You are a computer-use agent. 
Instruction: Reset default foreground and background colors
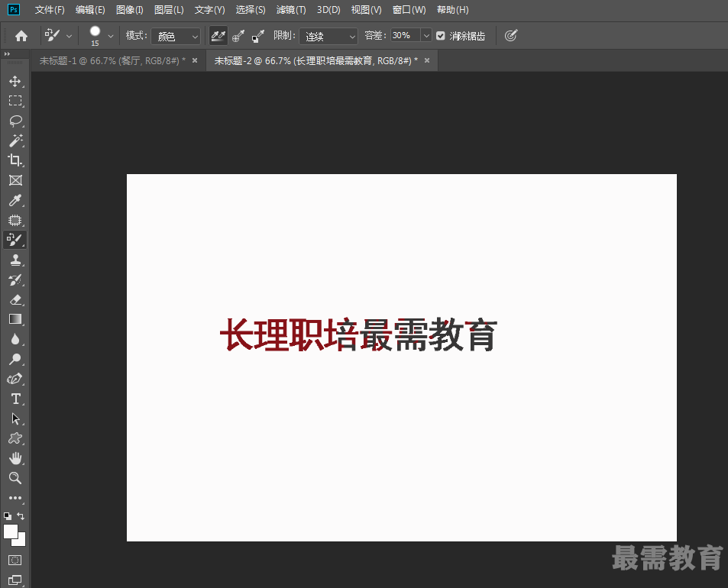[8, 516]
